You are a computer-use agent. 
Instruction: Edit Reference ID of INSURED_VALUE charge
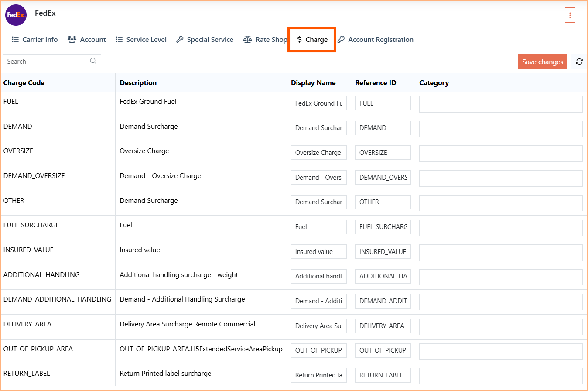(x=383, y=251)
